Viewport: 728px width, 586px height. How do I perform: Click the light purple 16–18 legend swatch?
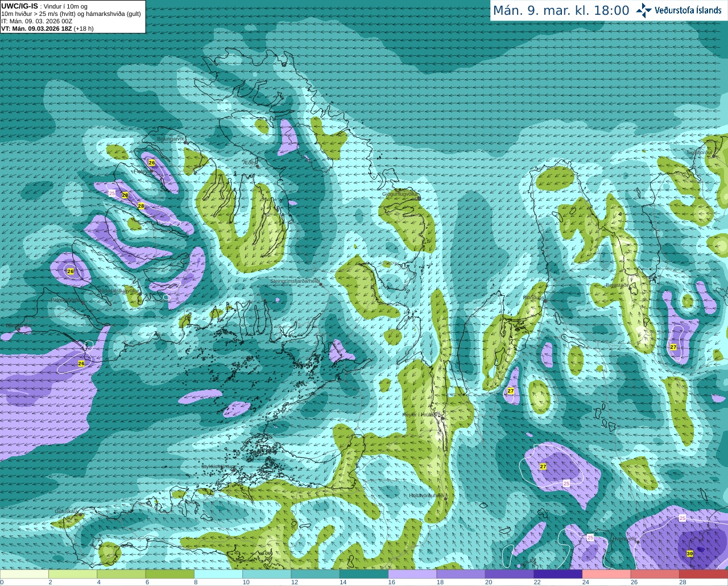412,574
